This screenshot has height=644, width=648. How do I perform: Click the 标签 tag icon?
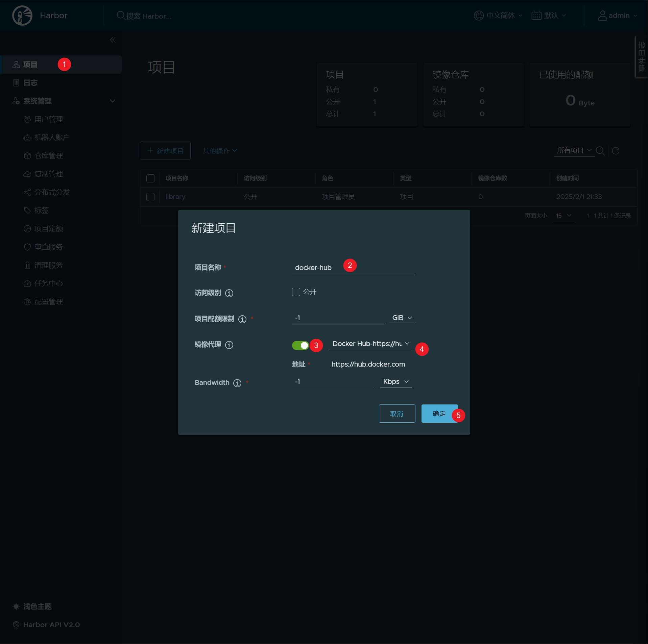[27, 210]
